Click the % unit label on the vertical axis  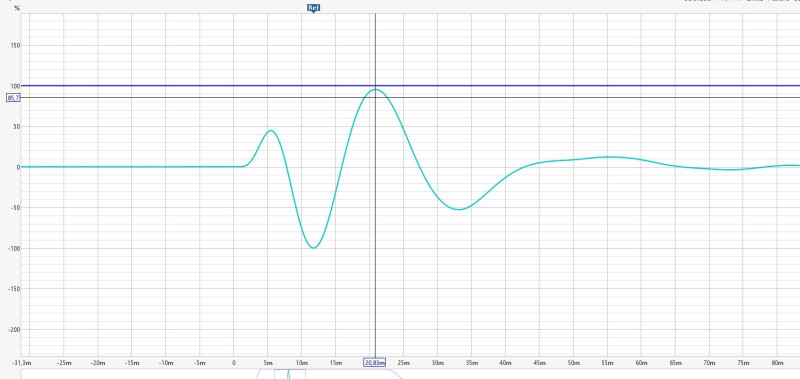pos(17,8)
